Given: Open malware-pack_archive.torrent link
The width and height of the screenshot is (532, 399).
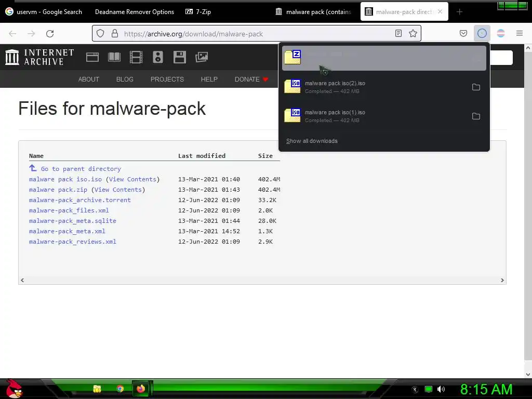Looking at the screenshot, I should tap(79, 200).
